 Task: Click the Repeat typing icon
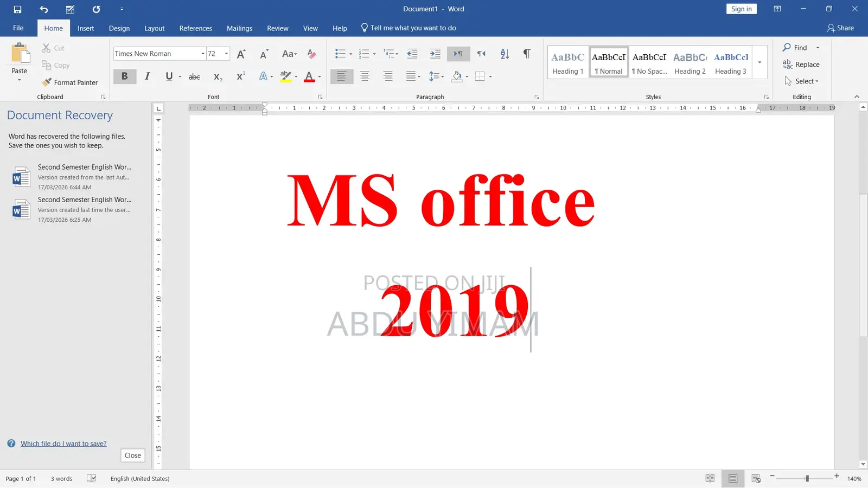[x=96, y=9]
